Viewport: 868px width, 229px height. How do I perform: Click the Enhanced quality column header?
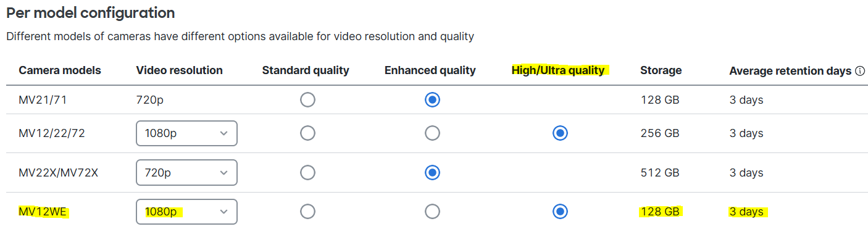(430, 70)
